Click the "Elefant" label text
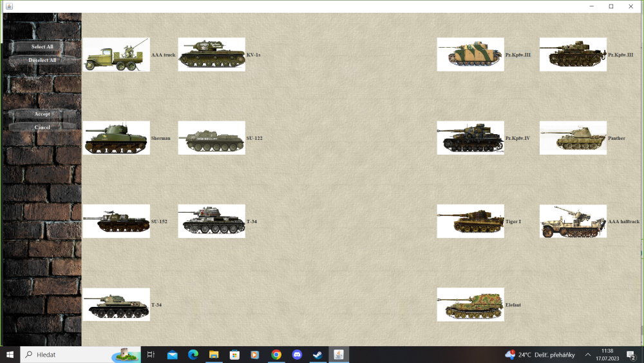The width and height of the screenshot is (644, 363). (513, 305)
